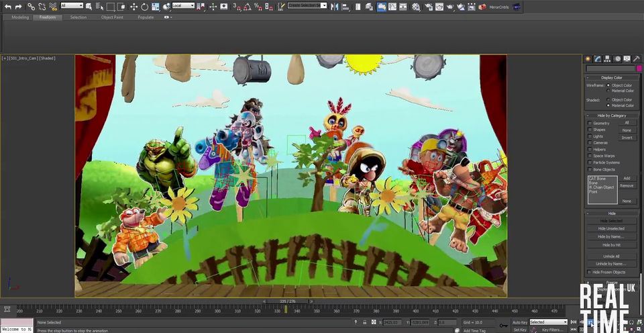Click the Mirror tool icon
This screenshot has width=644, height=333.
pyautogui.click(x=335, y=7)
